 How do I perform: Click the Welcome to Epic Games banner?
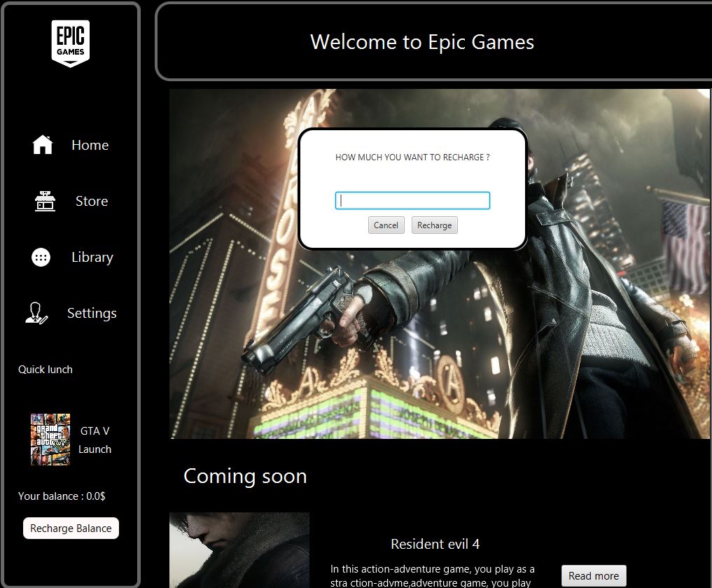point(422,42)
